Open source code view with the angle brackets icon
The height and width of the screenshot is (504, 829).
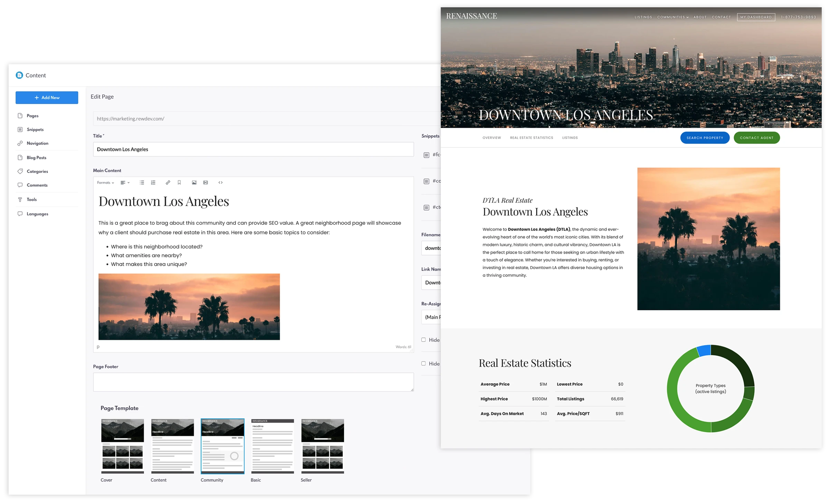pyautogui.click(x=220, y=183)
